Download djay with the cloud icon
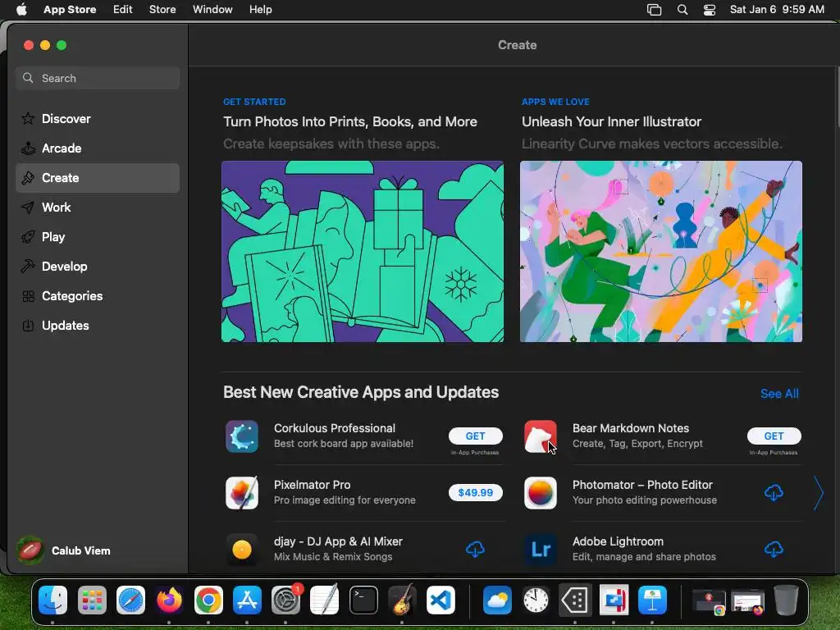Viewport: 840px width, 630px height. pyautogui.click(x=475, y=549)
